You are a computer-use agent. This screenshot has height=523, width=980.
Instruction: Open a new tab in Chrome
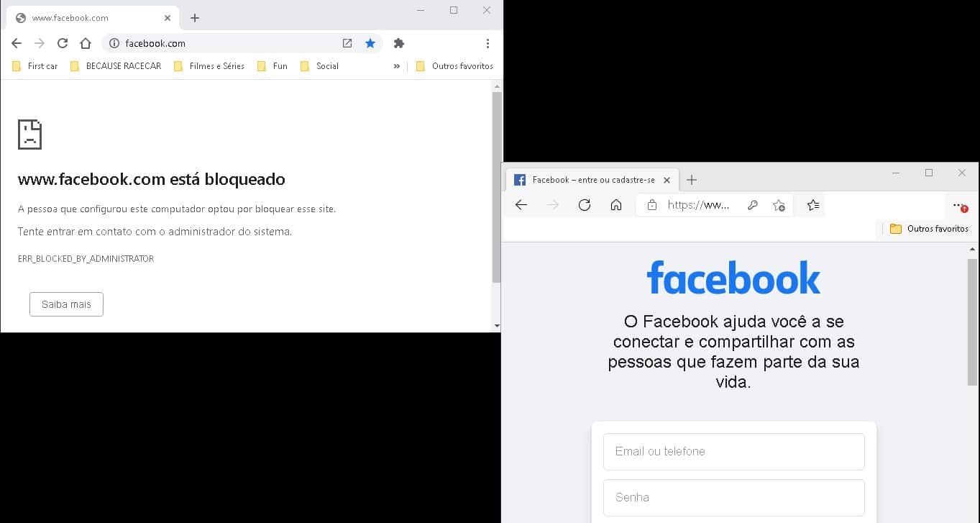tap(195, 18)
